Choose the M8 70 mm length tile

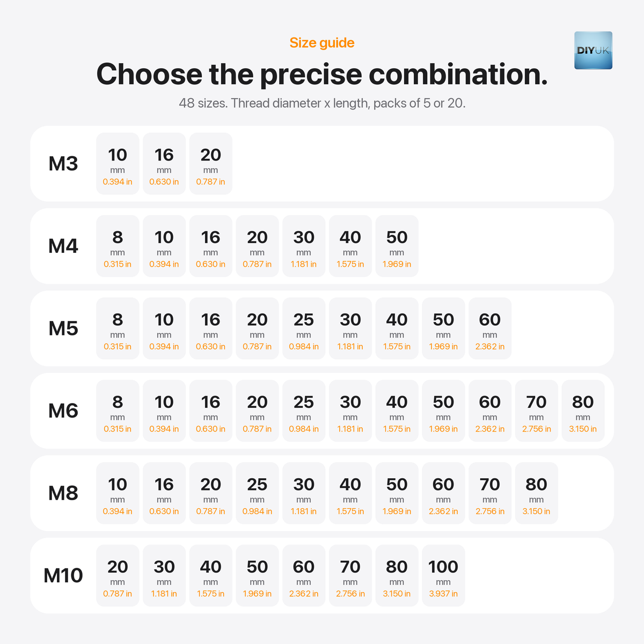(490, 493)
